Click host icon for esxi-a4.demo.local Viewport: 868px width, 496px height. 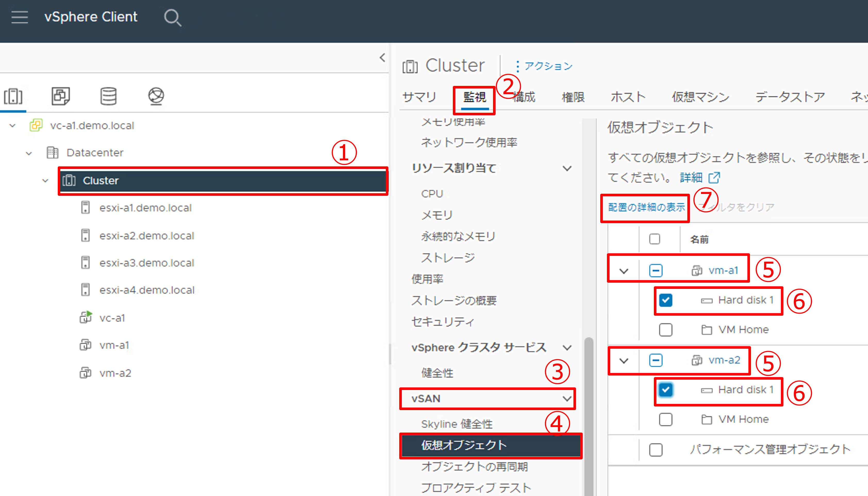(86, 290)
